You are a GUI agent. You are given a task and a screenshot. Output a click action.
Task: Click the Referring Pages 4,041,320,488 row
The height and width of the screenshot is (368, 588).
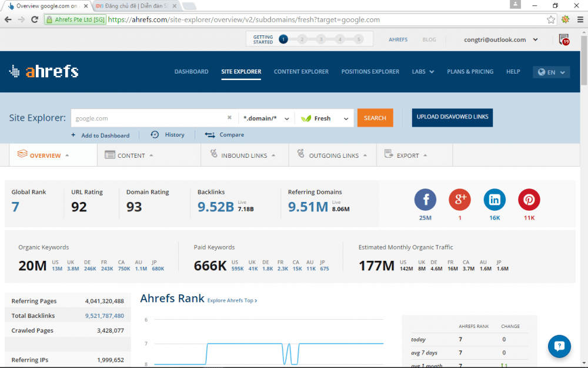[68, 301]
